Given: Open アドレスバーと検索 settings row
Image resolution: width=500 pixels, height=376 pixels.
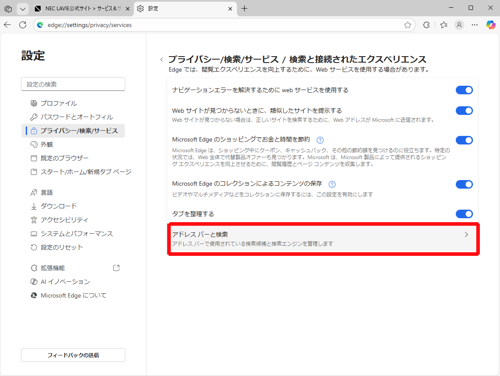Looking at the screenshot, I should click(x=323, y=239).
